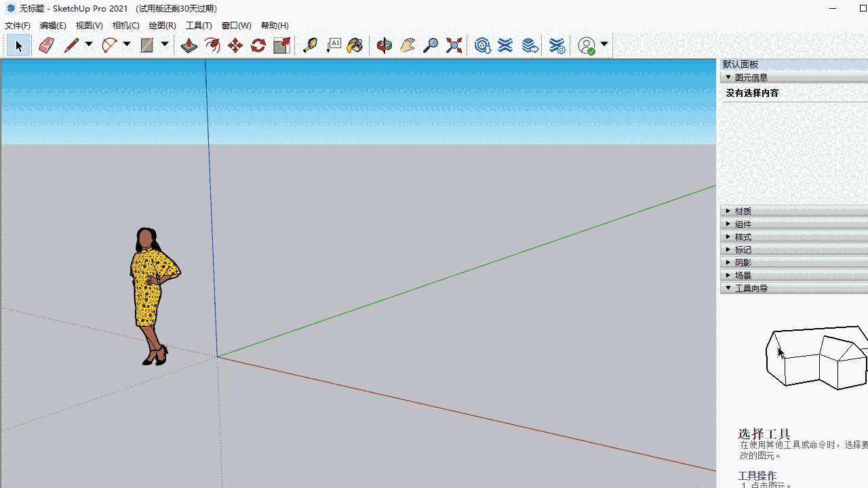The height and width of the screenshot is (488, 868).
Task: Activate the Orbit tool
Action: (384, 45)
